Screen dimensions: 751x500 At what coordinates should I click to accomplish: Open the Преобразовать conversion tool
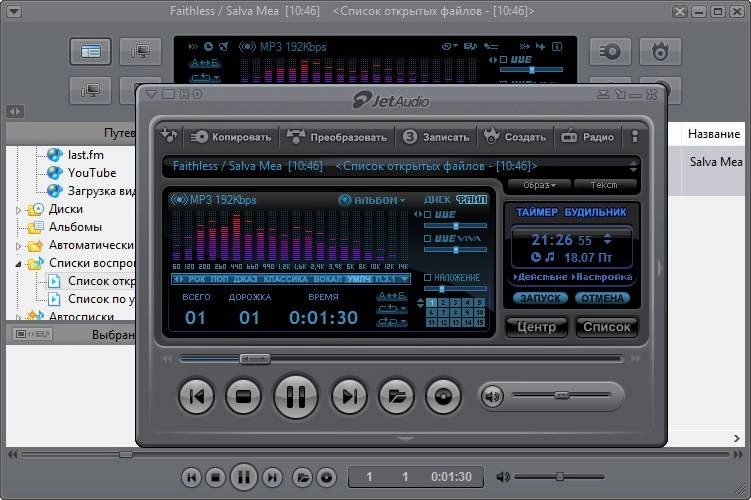coord(337,137)
